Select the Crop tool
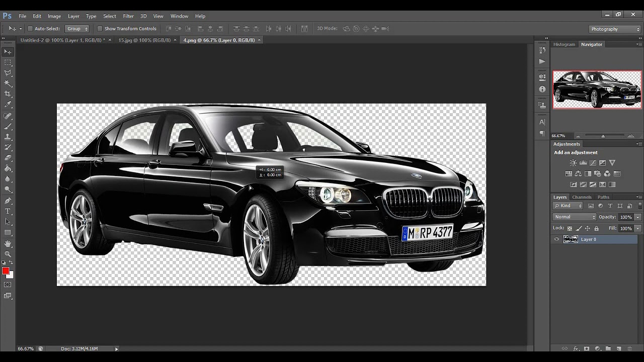This screenshot has width=644, height=362. (8, 94)
